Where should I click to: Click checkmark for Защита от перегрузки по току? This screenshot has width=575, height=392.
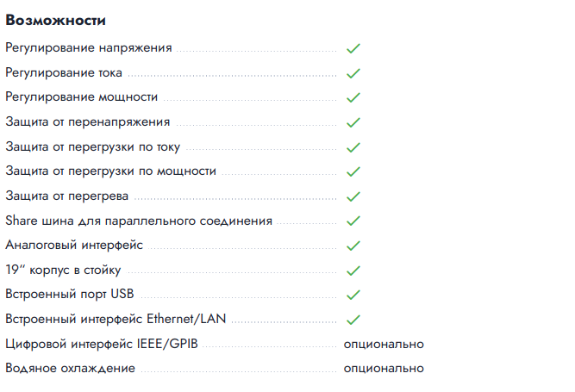click(352, 147)
